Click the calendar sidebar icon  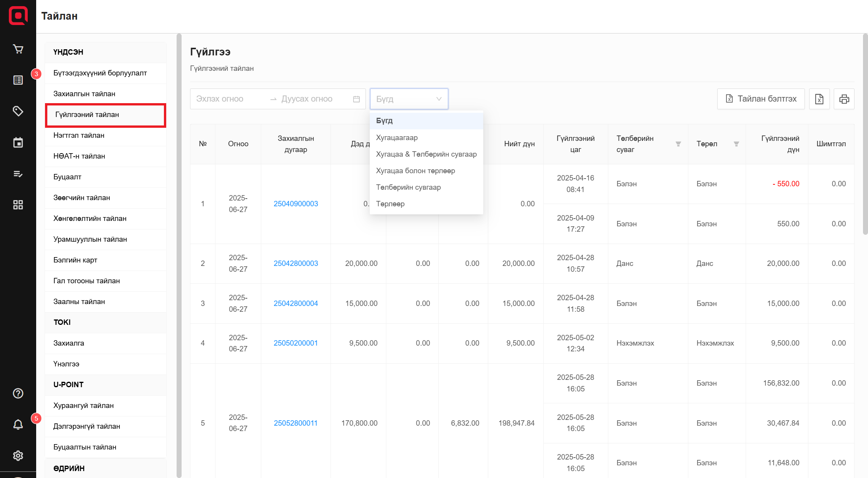[x=18, y=142]
